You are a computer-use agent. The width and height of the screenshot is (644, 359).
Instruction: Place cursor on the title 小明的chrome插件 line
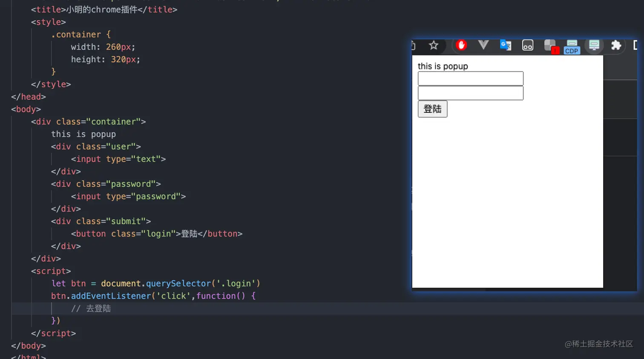pyautogui.click(x=104, y=9)
